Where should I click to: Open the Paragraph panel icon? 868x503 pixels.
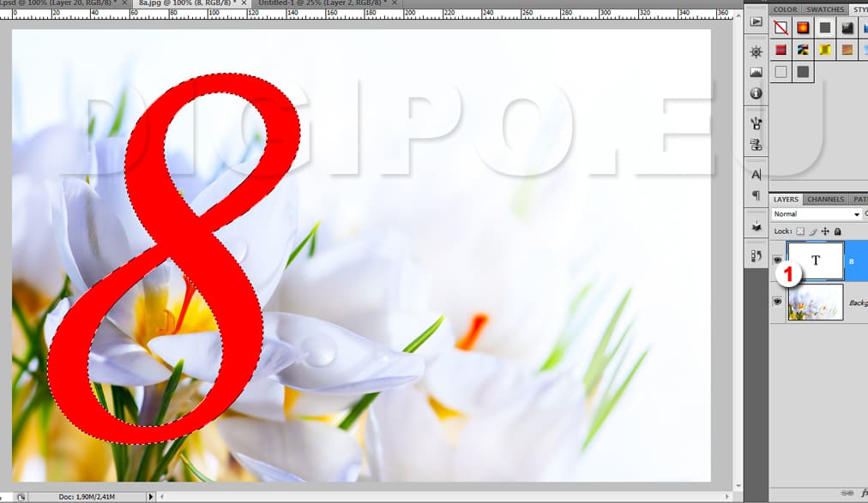click(x=756, y=195)
